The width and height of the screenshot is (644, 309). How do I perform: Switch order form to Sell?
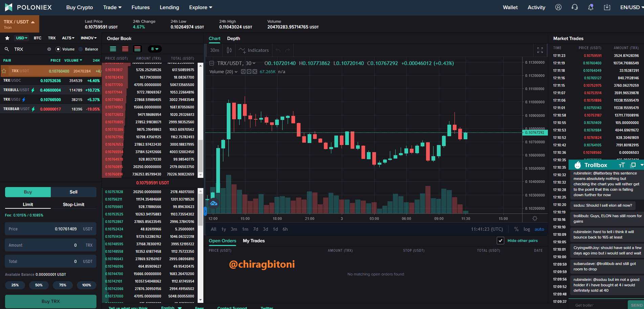(73, 192)
